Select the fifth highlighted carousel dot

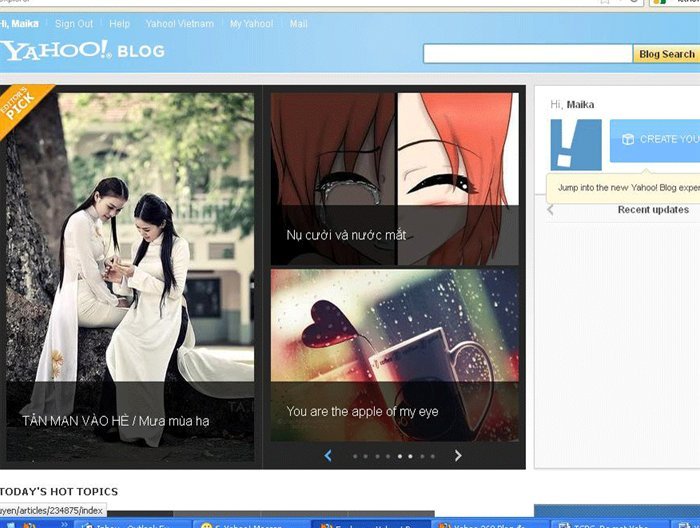400,456
